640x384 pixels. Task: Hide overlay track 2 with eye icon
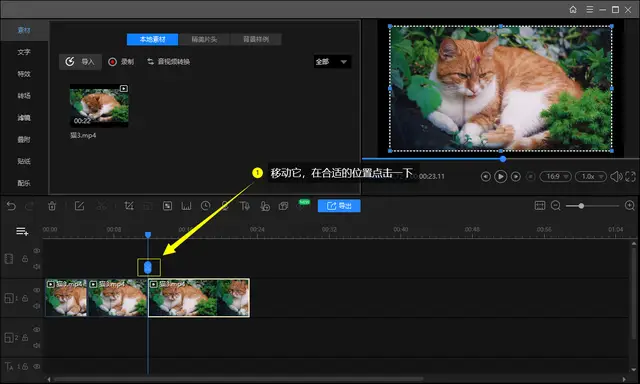pyautogui.click(x=37, y=330)
